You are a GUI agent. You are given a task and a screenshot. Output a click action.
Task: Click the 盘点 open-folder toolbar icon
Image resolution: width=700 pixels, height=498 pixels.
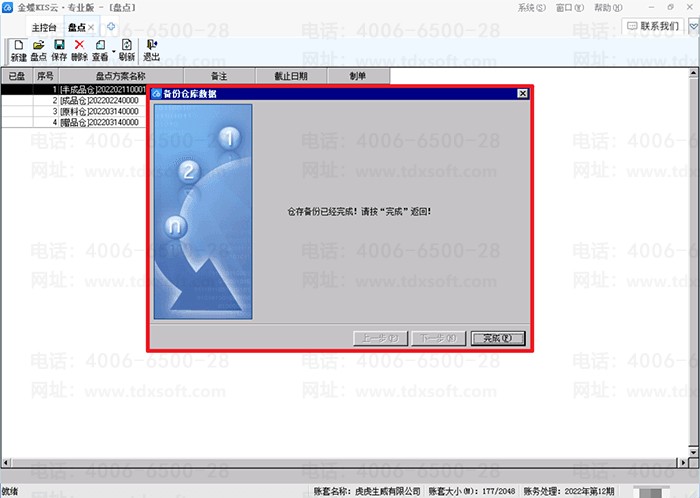coord(39,50)
